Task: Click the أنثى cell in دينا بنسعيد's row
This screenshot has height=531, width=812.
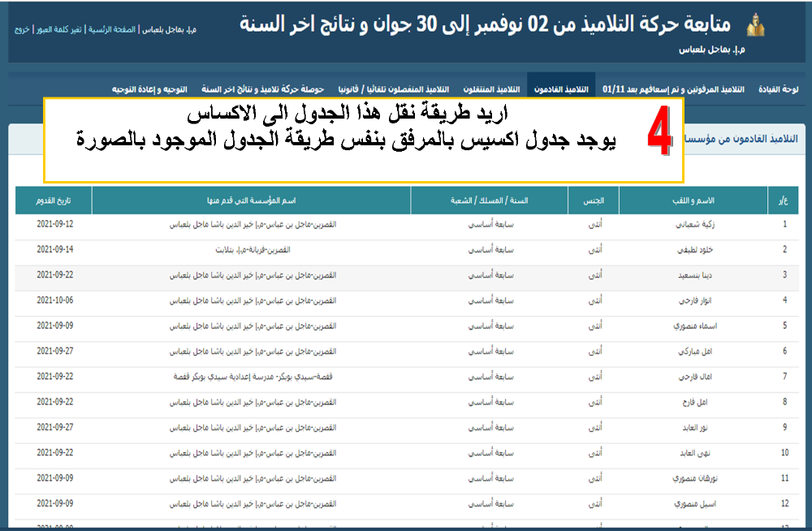Action: 595,275
